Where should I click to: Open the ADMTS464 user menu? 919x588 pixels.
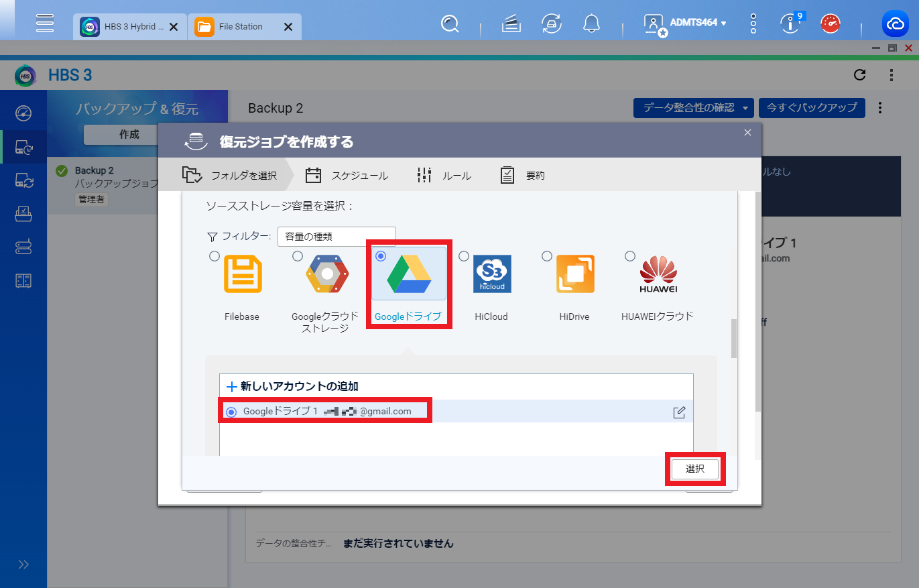tap(685, 23)
